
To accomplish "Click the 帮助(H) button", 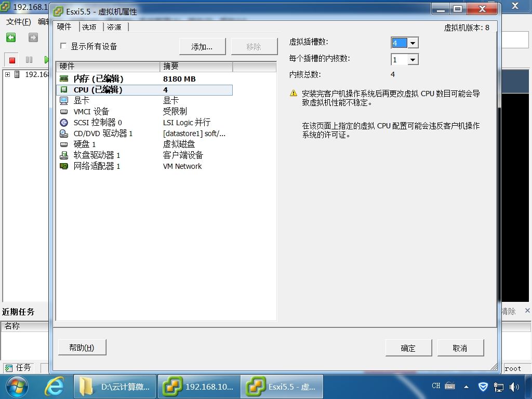I will click(82, 348).
